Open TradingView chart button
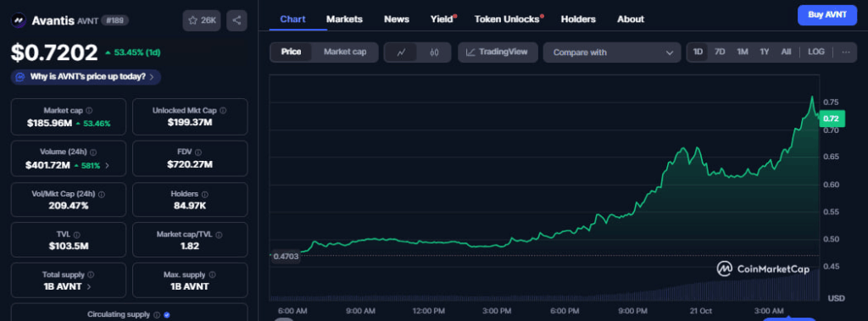868x321 pixels. (x=497, y=52)
